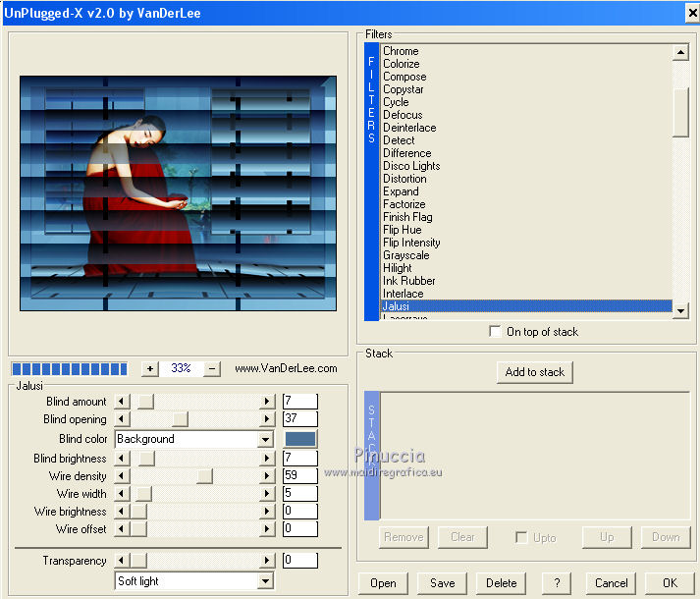Image resolution: width=700 pixels, height=599 pixels.
Task: Click left arrow of Wire brightness slider
Action: tap(122, 512)
